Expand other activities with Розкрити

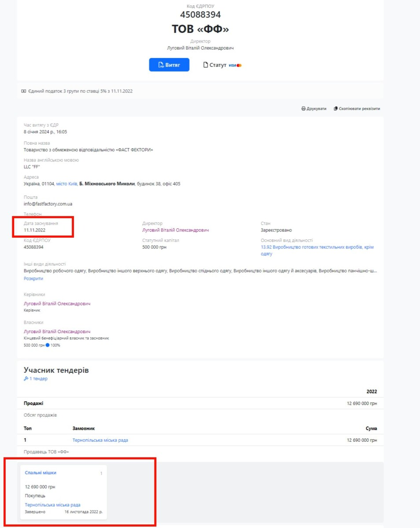33,279
